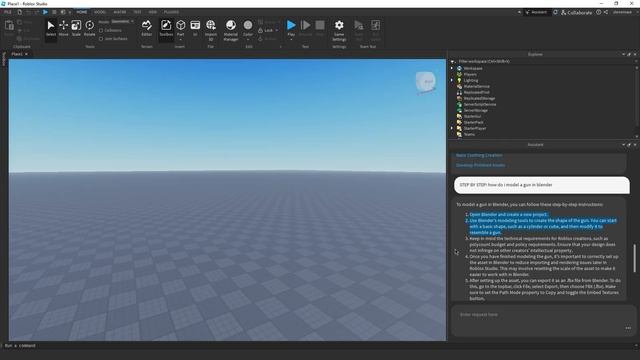Open the UI insert tool
The width and height of the screenshot is (640, 360).
195,28
